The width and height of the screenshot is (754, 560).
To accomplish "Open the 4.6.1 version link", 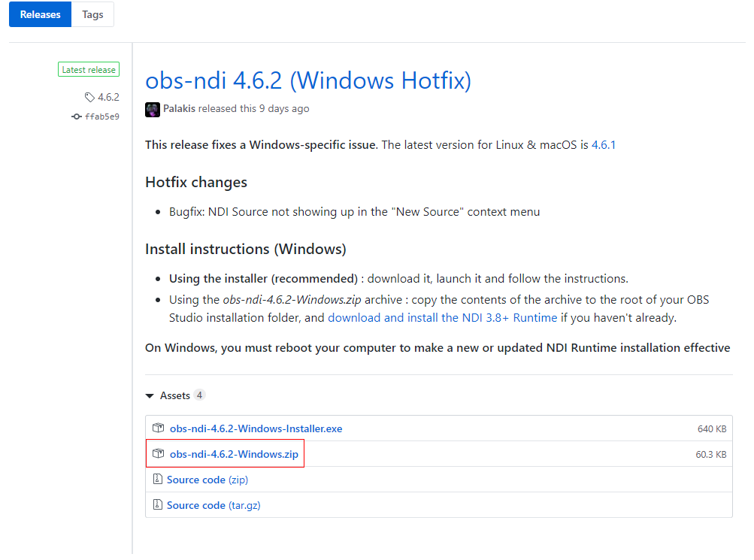I will point(604,144).
